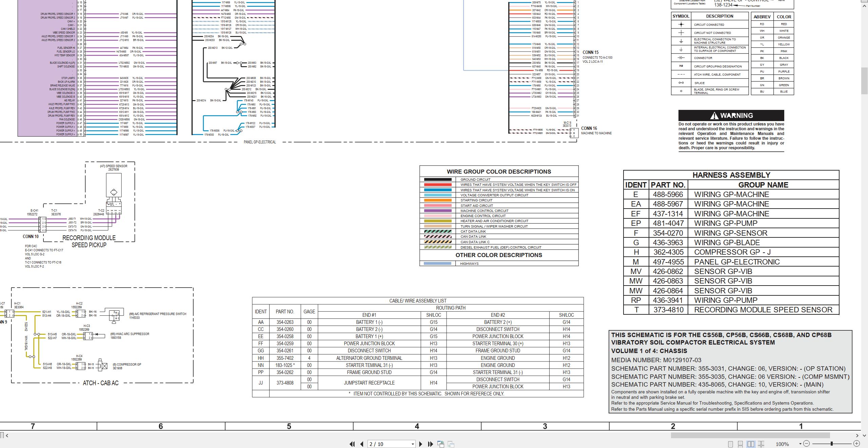Click VOLUME 1 of 4: CHASSIS text
The width and height of the screenshot is (868, 448).
(x=649, y=351)
